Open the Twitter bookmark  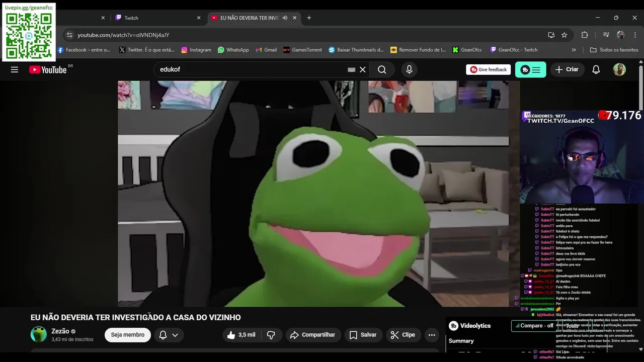(x=147, y=50)
